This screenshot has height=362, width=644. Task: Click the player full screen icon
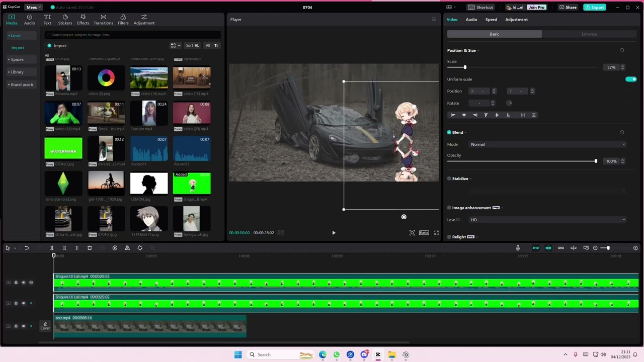[436, 233]
